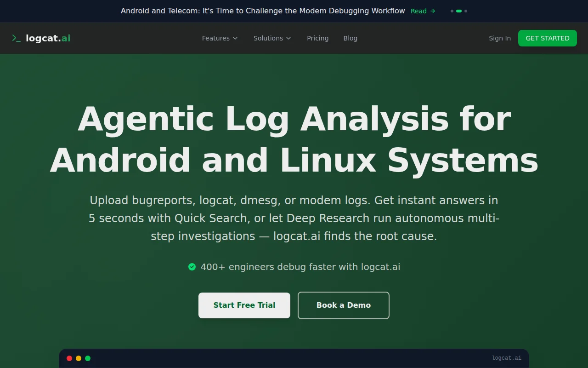This screenshot has width=588, height=368.
Task: Click the red dot in the preview window
Action: 69,358
